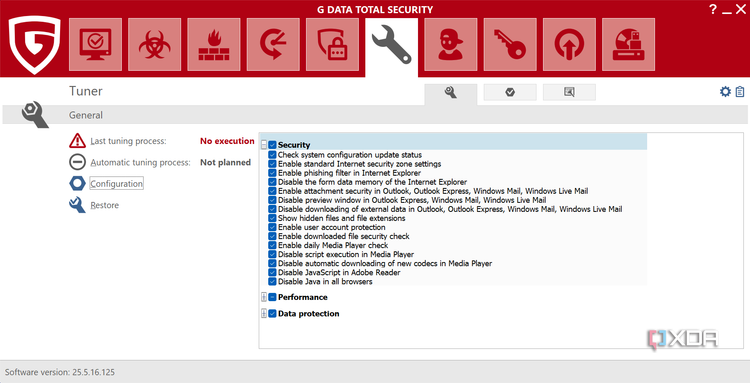Screen dimensions: 750x383
Task: Open the Backup restore arrow icon
Action: (x=273, y=44)
